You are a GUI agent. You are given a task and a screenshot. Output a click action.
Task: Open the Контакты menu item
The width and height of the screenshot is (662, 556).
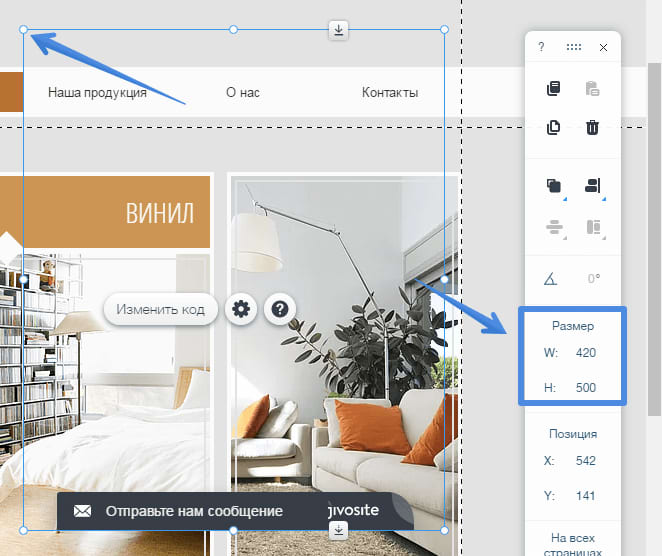(x=390, y=92)
